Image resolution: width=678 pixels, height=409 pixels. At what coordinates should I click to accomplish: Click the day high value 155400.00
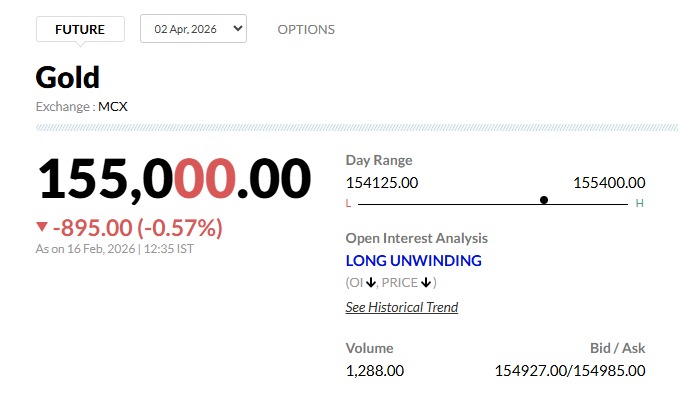click(609, 182)
